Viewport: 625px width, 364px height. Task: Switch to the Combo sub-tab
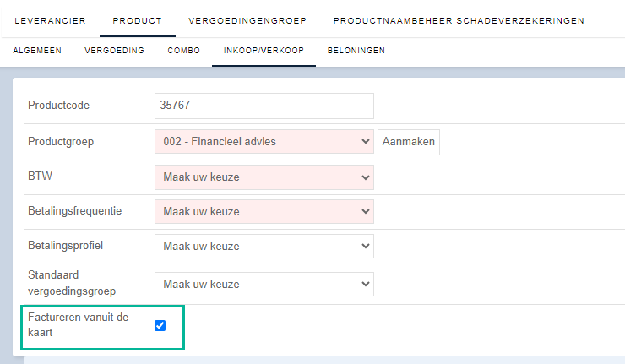184,50
